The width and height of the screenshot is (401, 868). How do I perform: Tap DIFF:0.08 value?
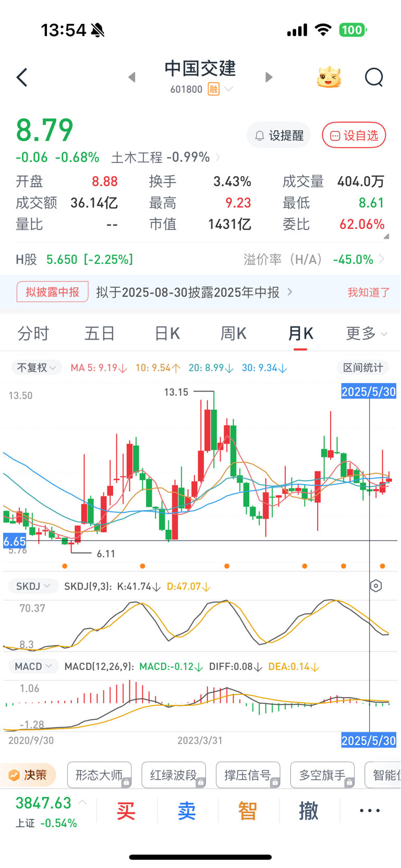point(235,667)
